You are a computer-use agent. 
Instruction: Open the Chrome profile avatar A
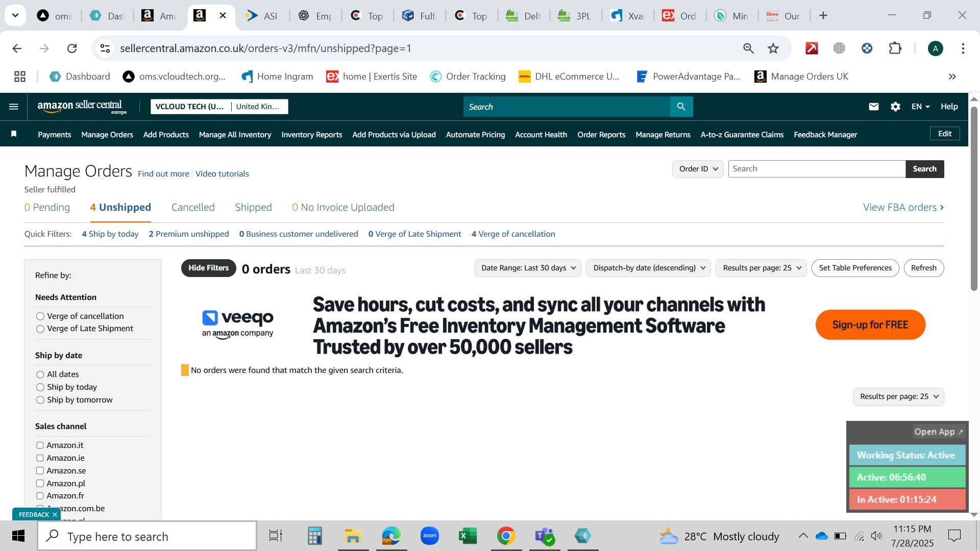tap(936, 48)
